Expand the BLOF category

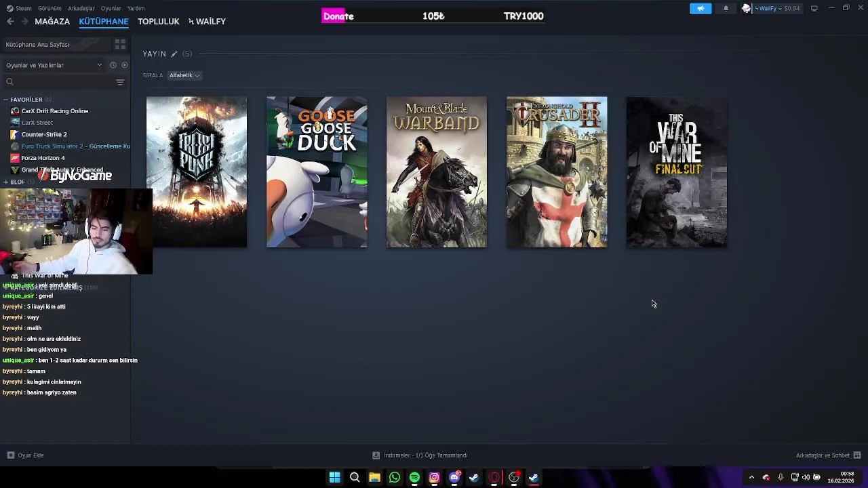[x=5, y=182]
